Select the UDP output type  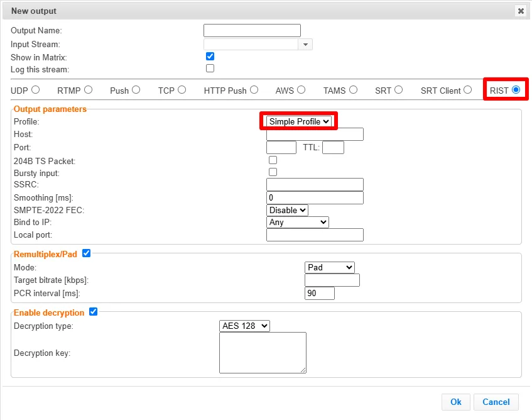click(x=36, y=90)
